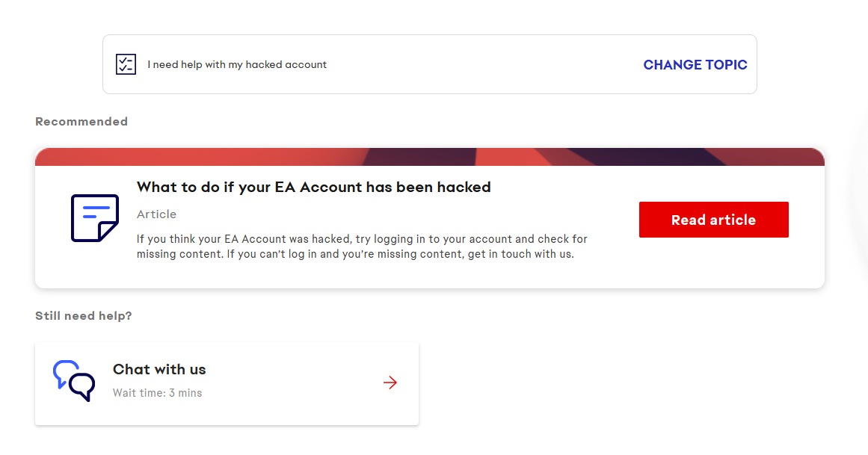
Task: Click the "Still need help?" heading
Action: pyautogui.click(x=84, y=316)
